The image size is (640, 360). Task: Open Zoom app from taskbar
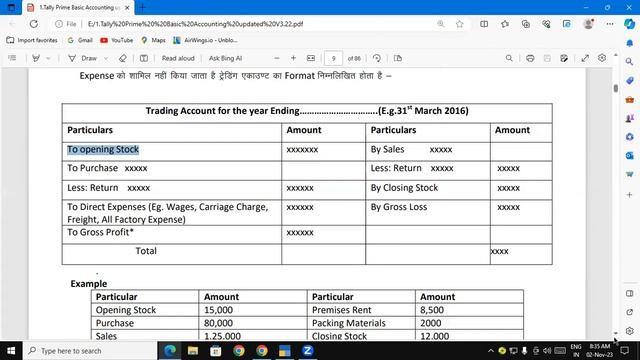coord(308,351)
